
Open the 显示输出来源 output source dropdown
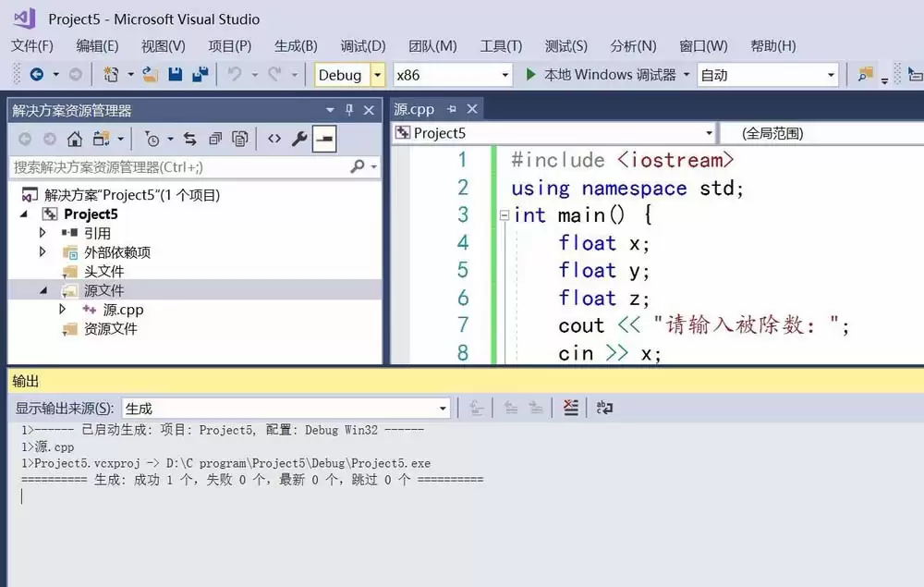[x=442, y=408]
